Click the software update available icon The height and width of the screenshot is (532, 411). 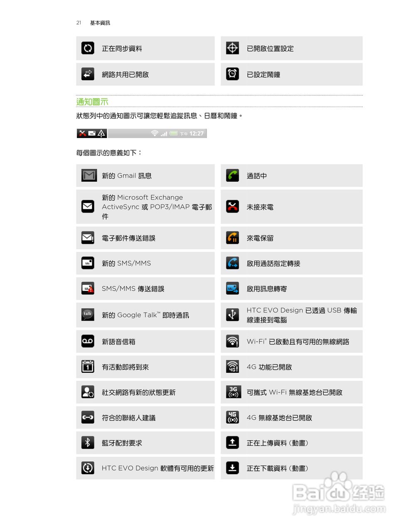click(88, 468)
